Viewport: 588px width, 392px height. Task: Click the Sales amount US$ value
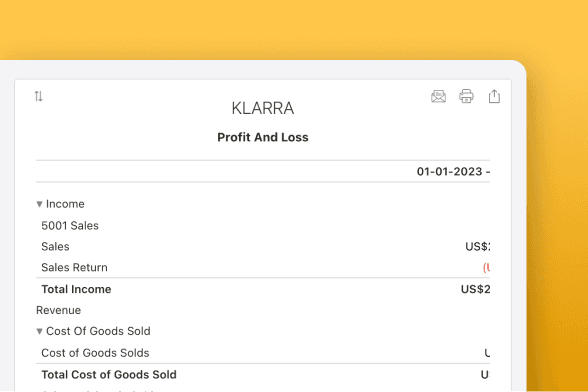click(478, 246)
